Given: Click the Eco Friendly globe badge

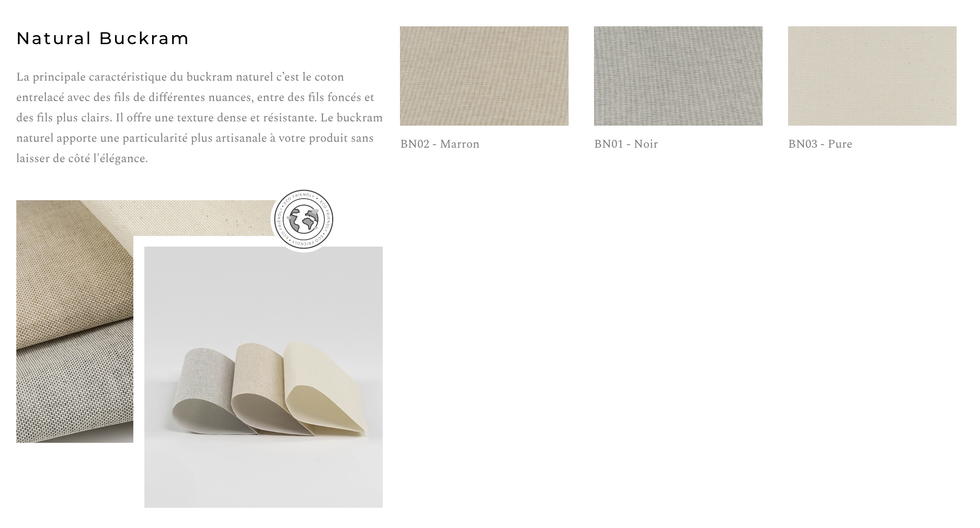Looking at the screenshot, I should click(303, 219).
